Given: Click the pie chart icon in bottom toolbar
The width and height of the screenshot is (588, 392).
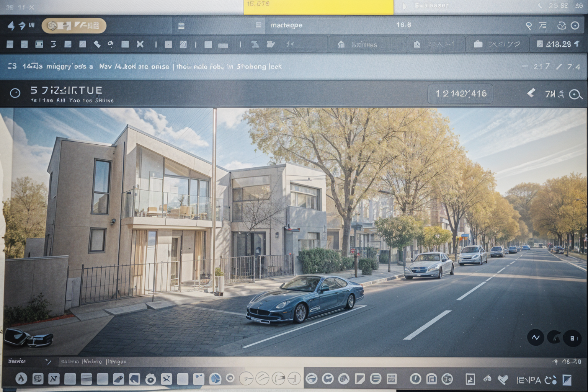Looking at the screenshot, I should click(215, 379).
